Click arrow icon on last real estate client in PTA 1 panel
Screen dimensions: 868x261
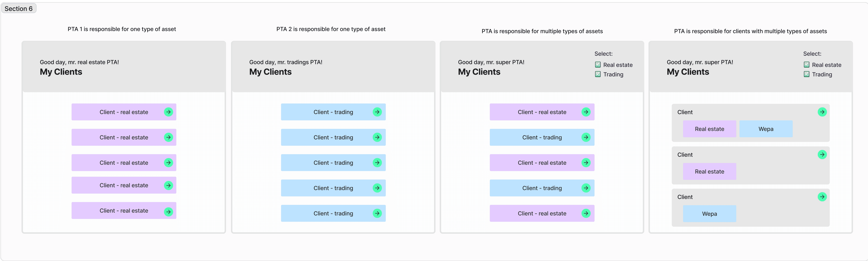click(x=169, y=212)
